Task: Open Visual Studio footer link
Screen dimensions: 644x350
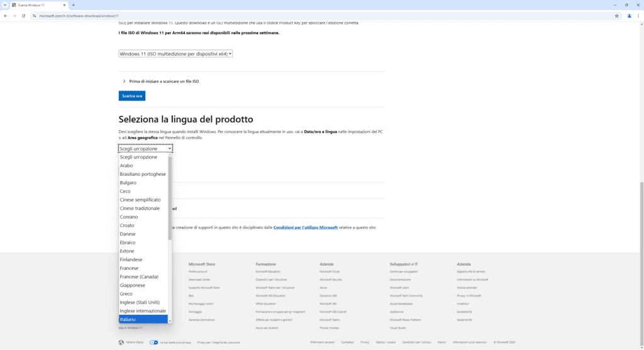Action: (x=397, y=328)
